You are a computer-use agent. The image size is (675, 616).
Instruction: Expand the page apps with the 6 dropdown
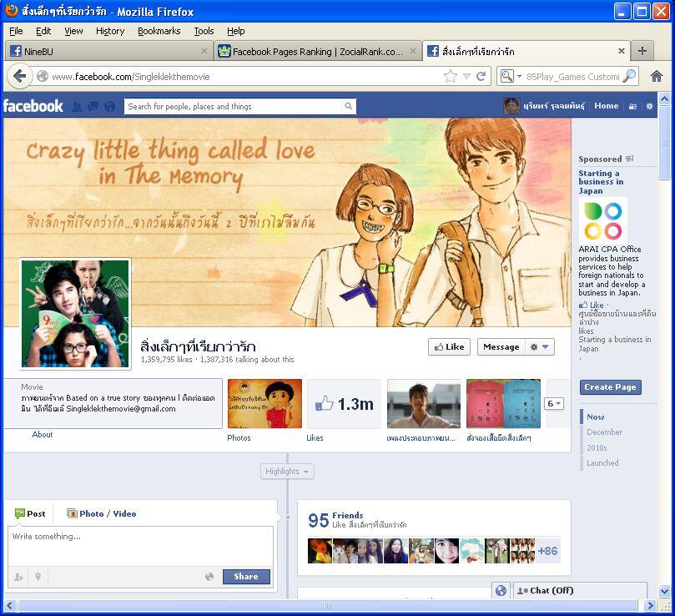click(x=554, y=404)
